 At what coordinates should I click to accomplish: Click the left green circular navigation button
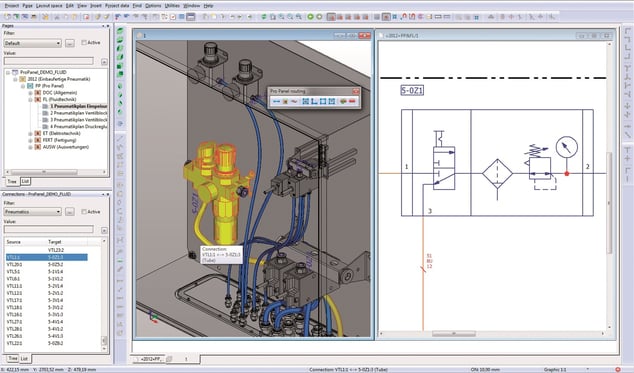(x=311, y=17)
